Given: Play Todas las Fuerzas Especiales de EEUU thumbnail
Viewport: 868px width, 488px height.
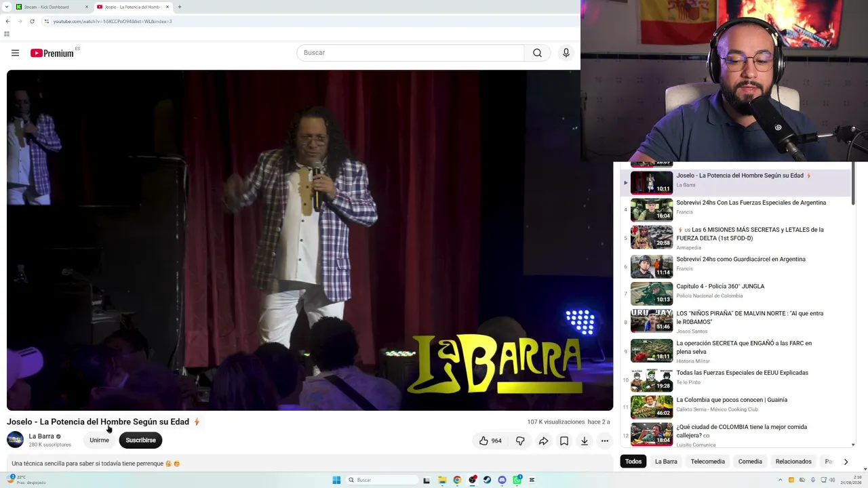Looking at the screenshot, I should [652, 380].
